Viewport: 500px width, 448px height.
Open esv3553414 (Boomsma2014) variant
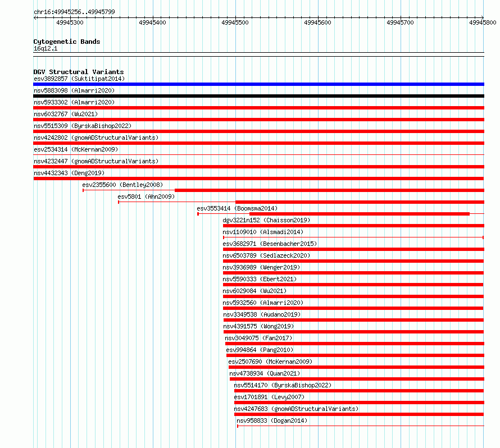(237, 208)
